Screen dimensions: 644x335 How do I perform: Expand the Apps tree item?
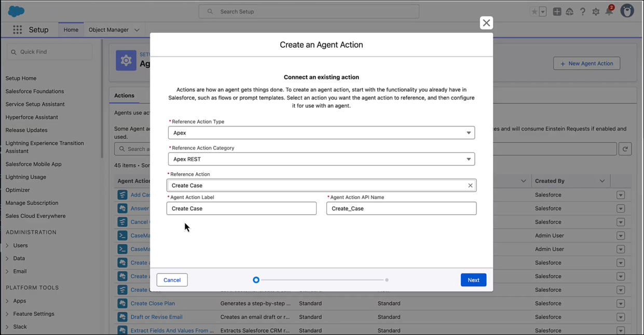[7, 301]
